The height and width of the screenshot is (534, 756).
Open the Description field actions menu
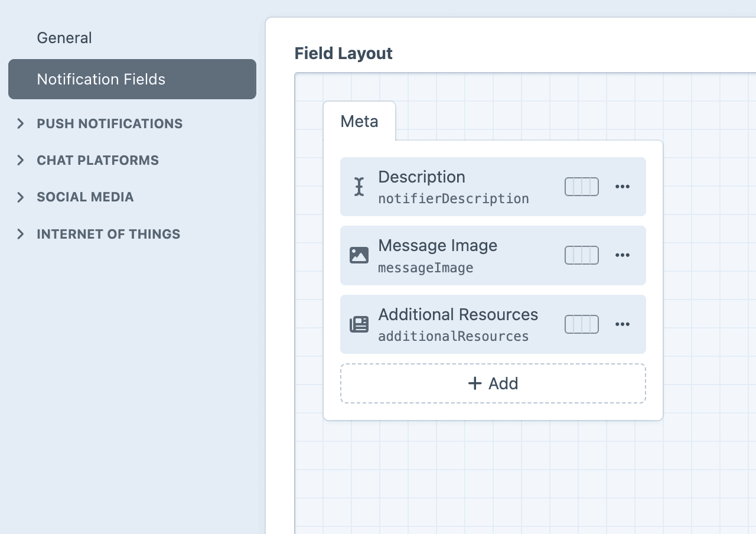tap(623, 187)
